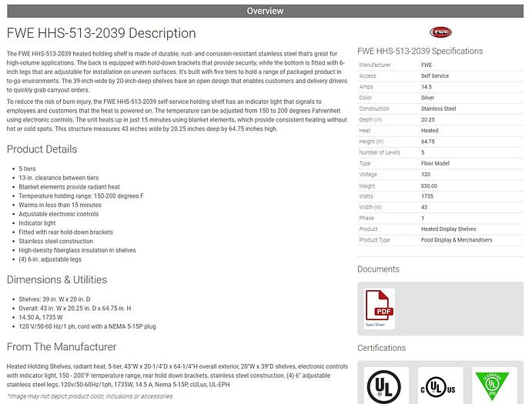This screenshot has width=532, height=404.
Task: Click the cULus certification icon
Action: tap(440, 386)
